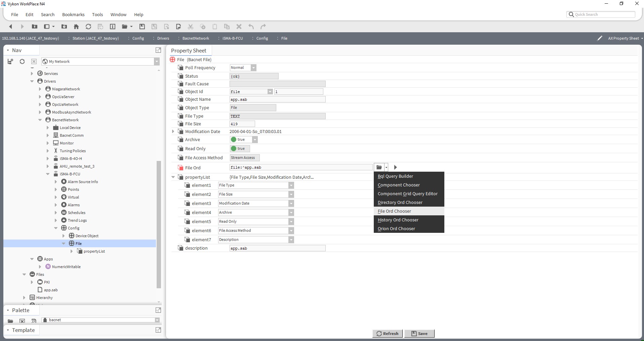
Task: Click the Save button at the bottom
Action: 419,334
